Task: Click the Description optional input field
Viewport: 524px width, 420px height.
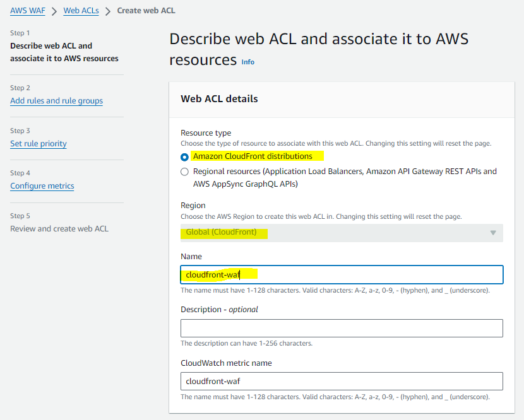Action: pos(342,328)
